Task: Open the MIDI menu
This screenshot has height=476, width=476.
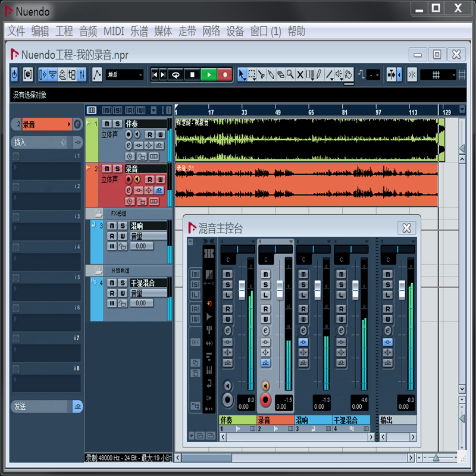Action: point(114,31)
